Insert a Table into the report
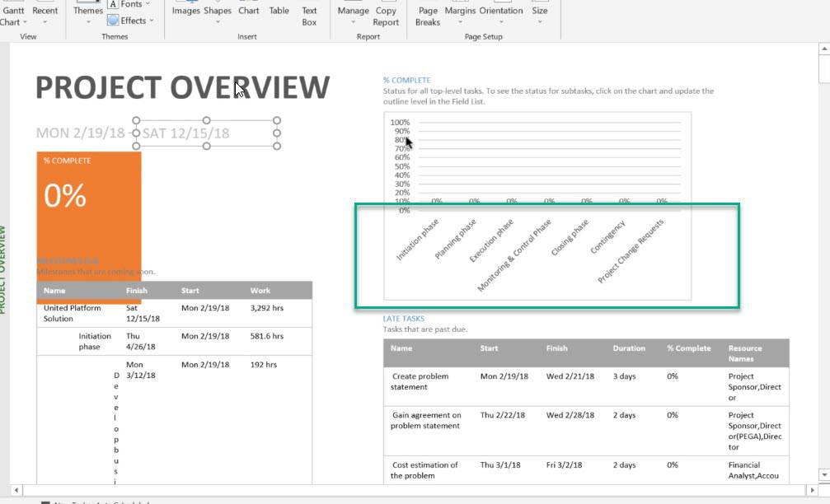 279,11
